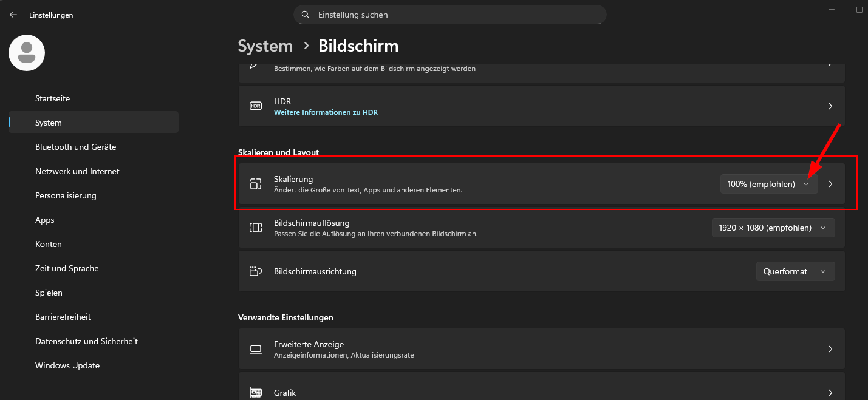Click the back arrow in Einstellungen header
The width and height of the screenshot is (868, 400).
[x=13, y=15]
